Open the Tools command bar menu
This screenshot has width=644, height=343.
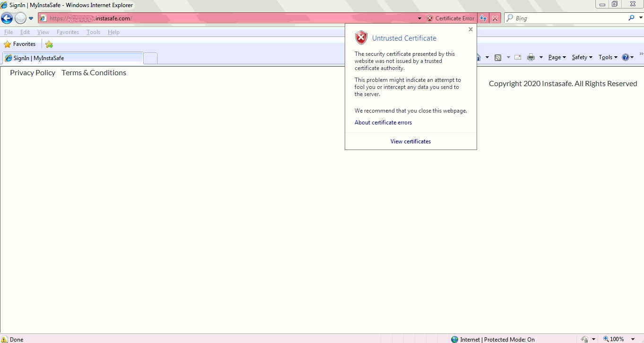(608, 57)
